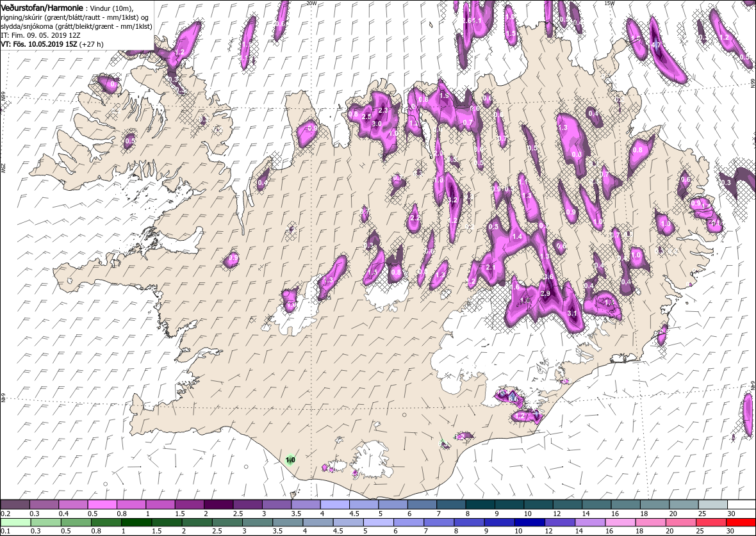The height and width of the screenshot is (536, 756).
Task: Click the '15W' longitude label
Action: click(x=609, y=3)
